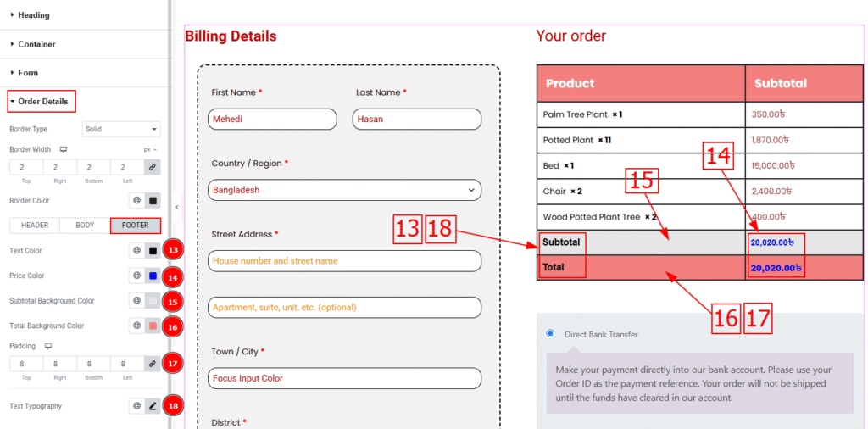Click the Price Color global globe icon
The width and height of the screenshot is (868, 429).
[x=136, y=276]
